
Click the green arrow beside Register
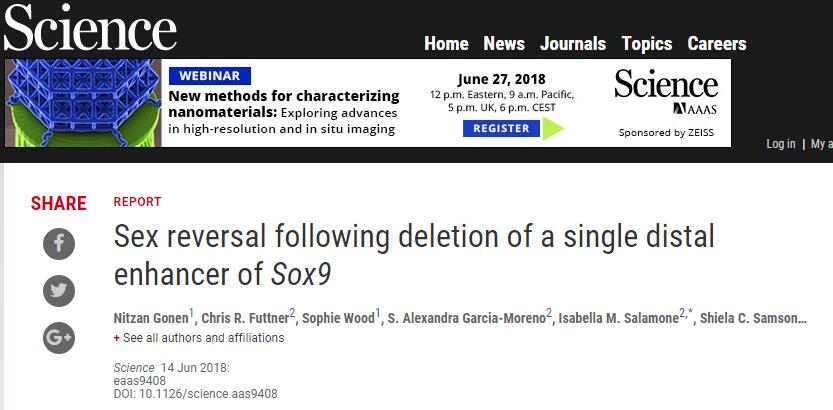pos(554,129)
